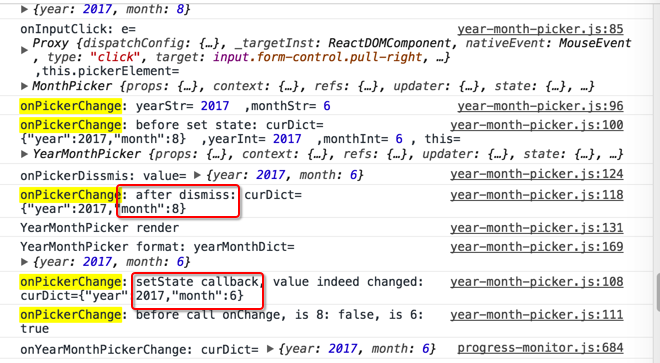Expand onYearMonthPickerChange curDict object

[270, 349]
